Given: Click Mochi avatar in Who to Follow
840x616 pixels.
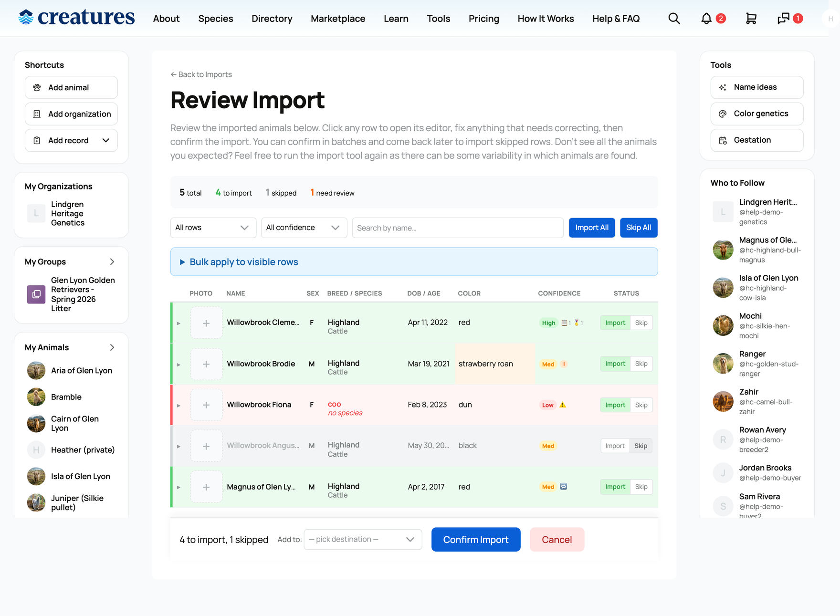Looking at the screenshot, I should click(723, 325).
